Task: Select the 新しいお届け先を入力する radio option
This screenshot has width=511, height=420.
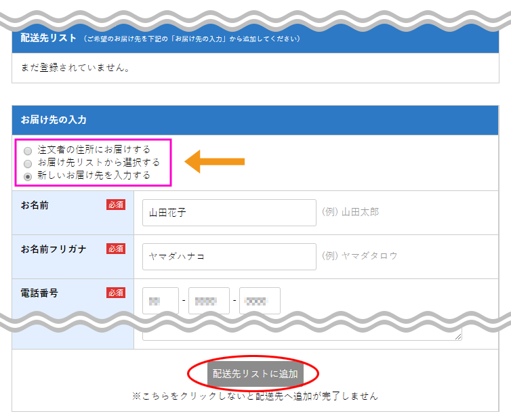Action: coord(28,176)
